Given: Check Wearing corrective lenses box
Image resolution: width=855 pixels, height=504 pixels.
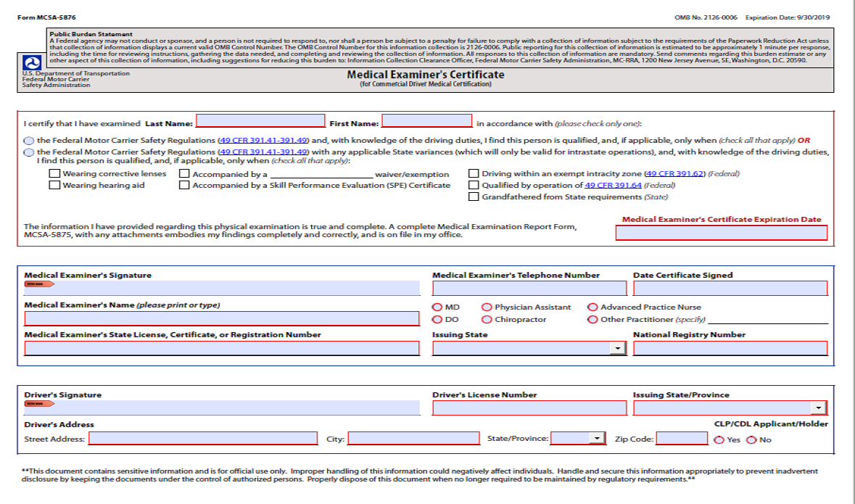Looking at the screenshot, I should click(54, 173).
